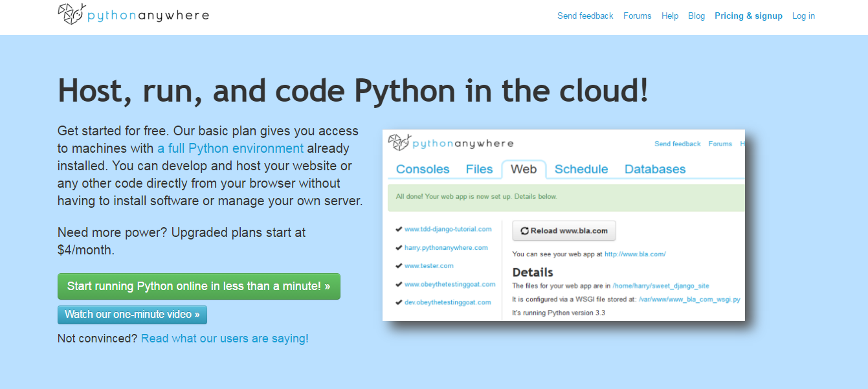Click the checkmark beside dev.obeythetestinggoat.com
This screenshot has width=868, height=389.
click(398, 302)
